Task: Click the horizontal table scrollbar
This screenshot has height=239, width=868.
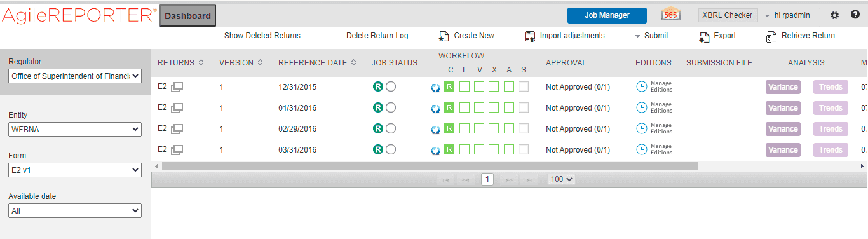Action: 430,166
